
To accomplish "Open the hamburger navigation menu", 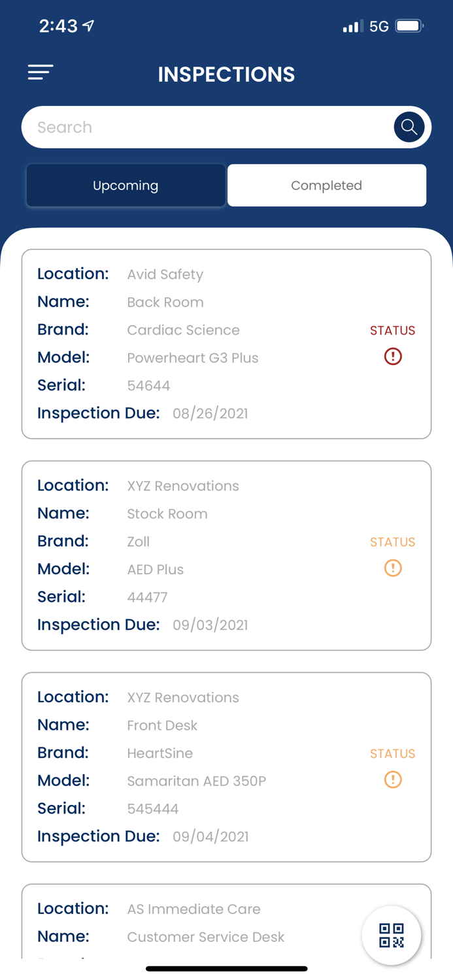I will point(41,73).
